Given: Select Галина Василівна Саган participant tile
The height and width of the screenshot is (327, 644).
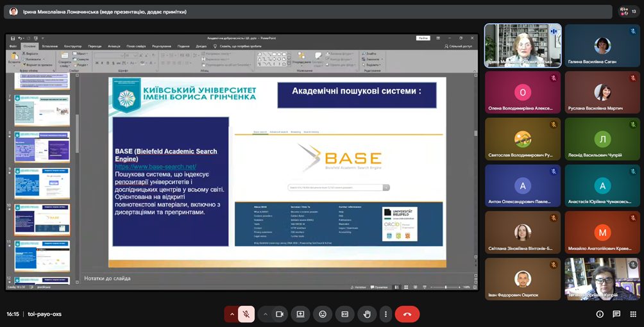Looking at the screenshot, I should point(602,46).
